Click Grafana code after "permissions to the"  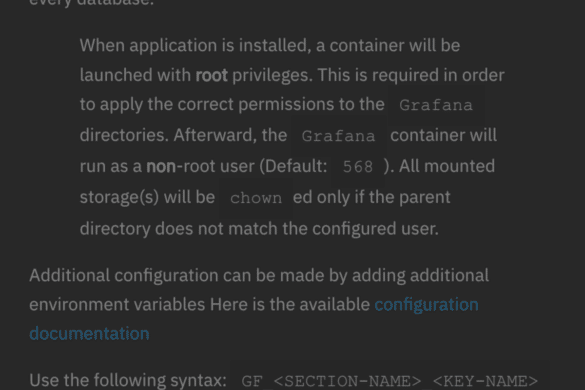(x=436, y=105)
